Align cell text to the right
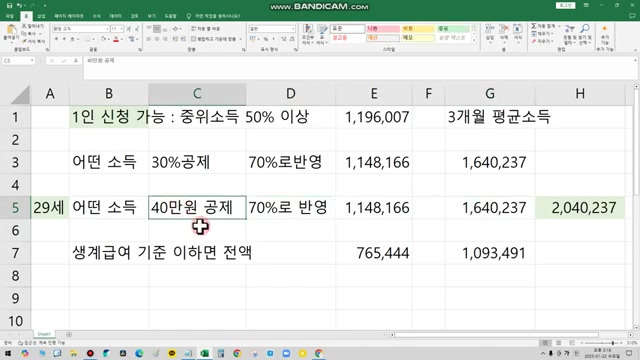The height and width of the screenshot is (360, 640). (165, 39)
